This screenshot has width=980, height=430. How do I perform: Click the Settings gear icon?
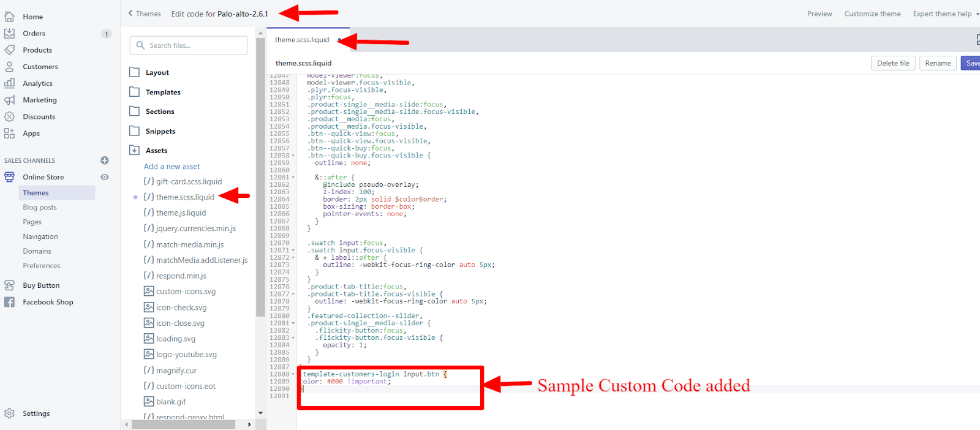point(9,413)
